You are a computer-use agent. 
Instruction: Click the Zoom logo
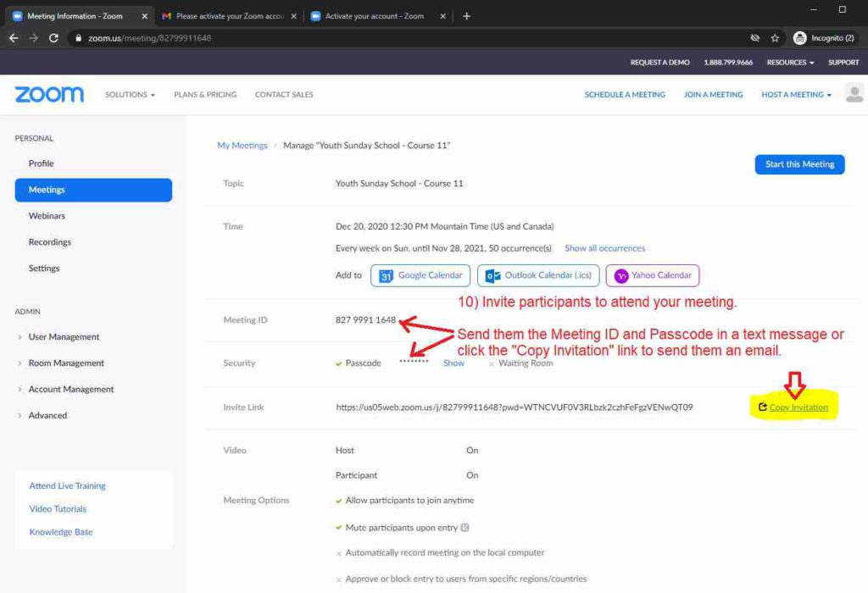pos(49,95)
